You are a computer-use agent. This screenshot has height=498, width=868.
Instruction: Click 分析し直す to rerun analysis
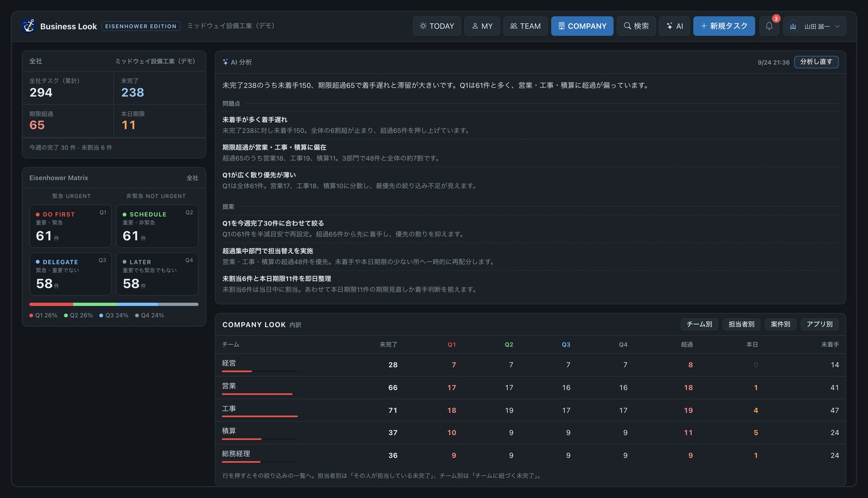click(x=816, y=62)
